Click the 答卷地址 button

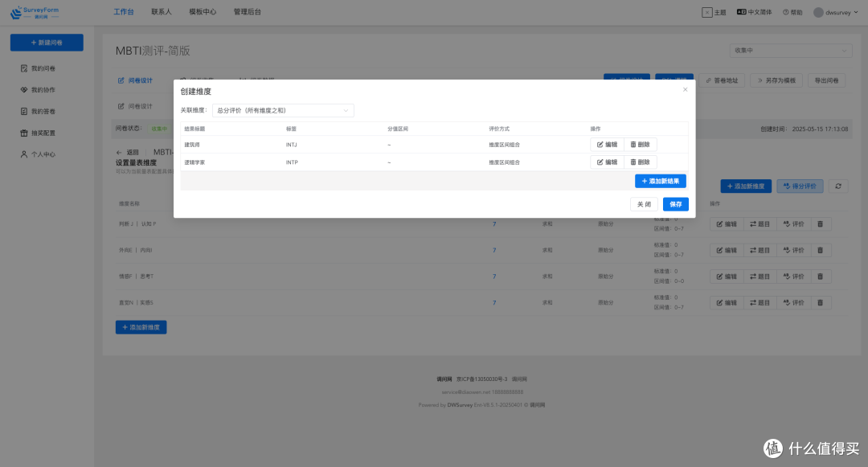722,80
